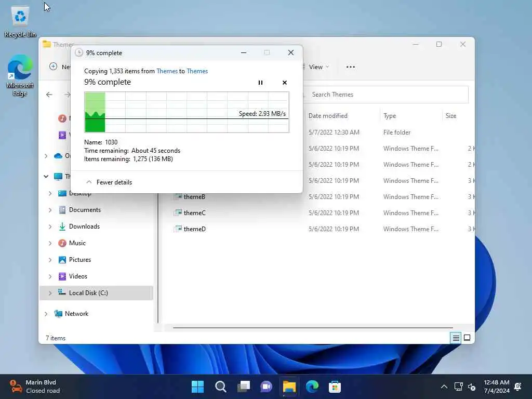Screen dimensions: 532x399
Task: Collapse dialog with Fewer details
Action: point(109,182)
